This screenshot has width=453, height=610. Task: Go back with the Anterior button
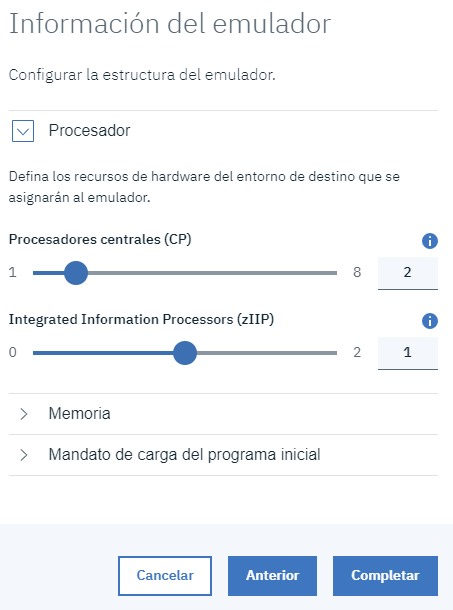(272, 576)
